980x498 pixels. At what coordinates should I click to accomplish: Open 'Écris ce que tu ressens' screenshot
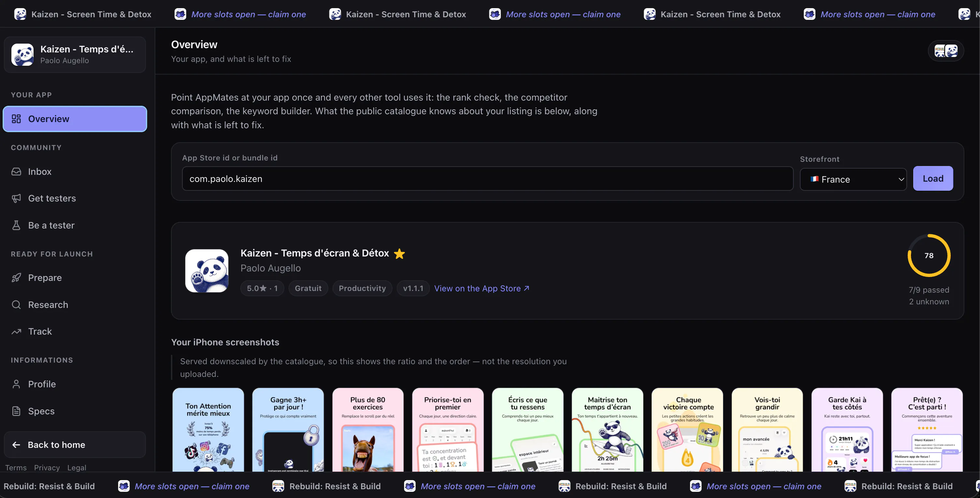(528, 430)
